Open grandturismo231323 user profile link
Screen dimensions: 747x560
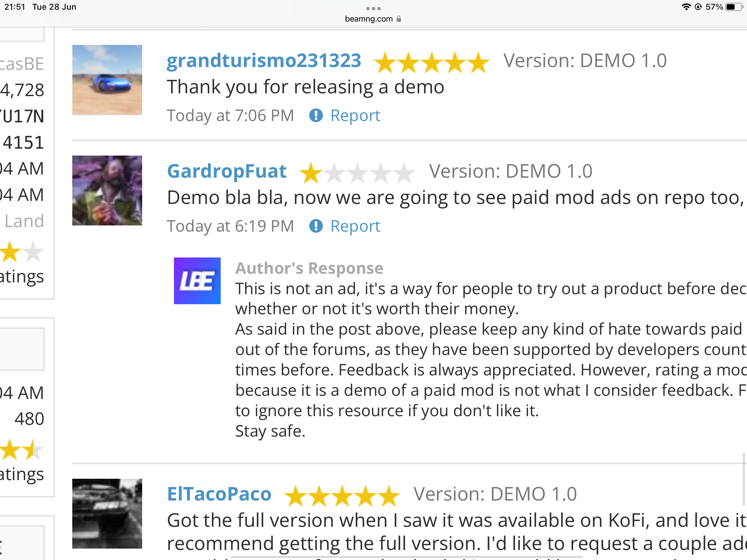pyautogui.click(x=264, y=60)
